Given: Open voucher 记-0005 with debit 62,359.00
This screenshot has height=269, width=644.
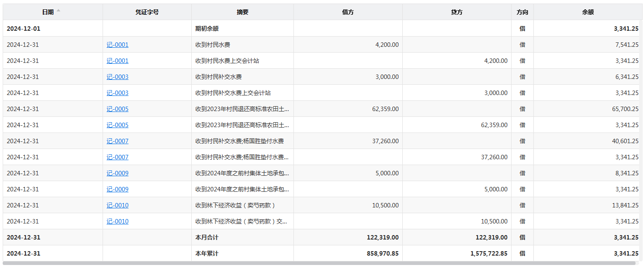Looking at the screenshot, I should point(117,109).
